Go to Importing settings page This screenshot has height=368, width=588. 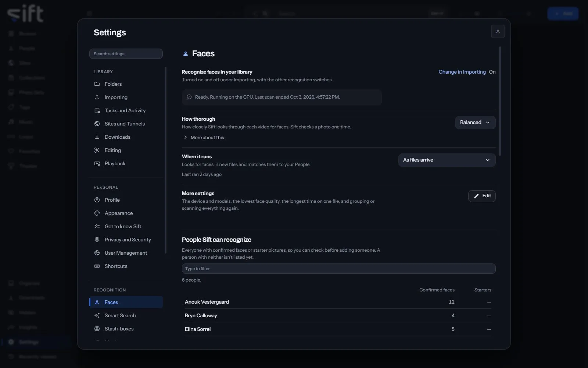(x=126, y=97)
